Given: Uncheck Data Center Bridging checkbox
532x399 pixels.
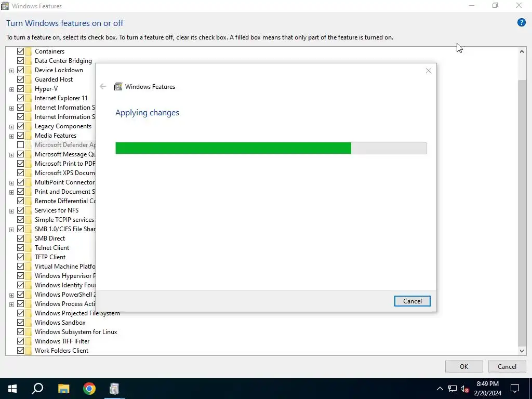Looking at the screenshot, I should point(20,61).
